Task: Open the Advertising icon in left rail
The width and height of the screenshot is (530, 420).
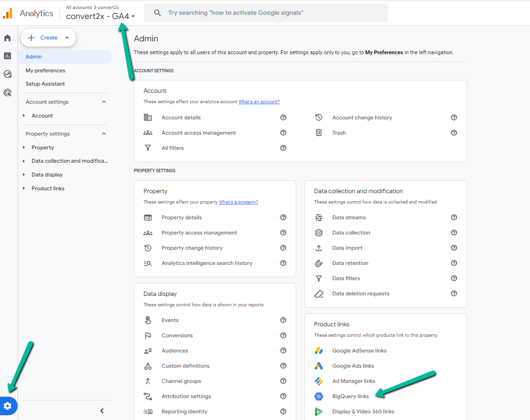Action: pos(8,92)
